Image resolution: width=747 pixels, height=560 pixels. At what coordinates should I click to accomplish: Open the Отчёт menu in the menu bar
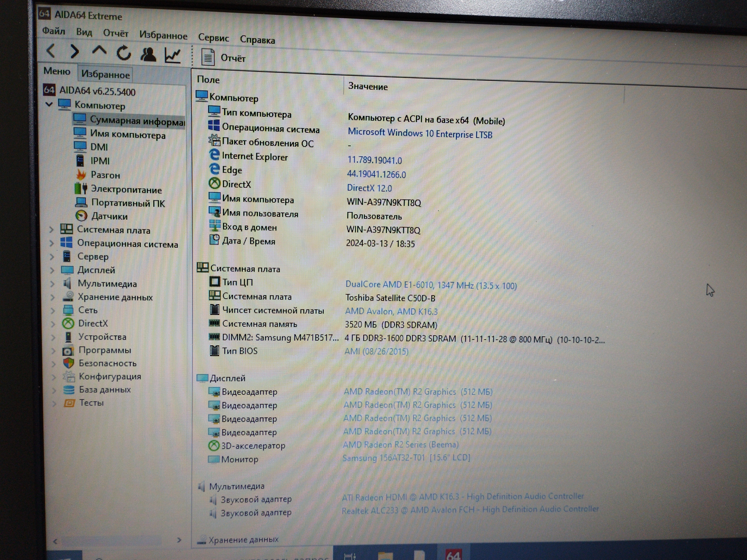(116, 33)
